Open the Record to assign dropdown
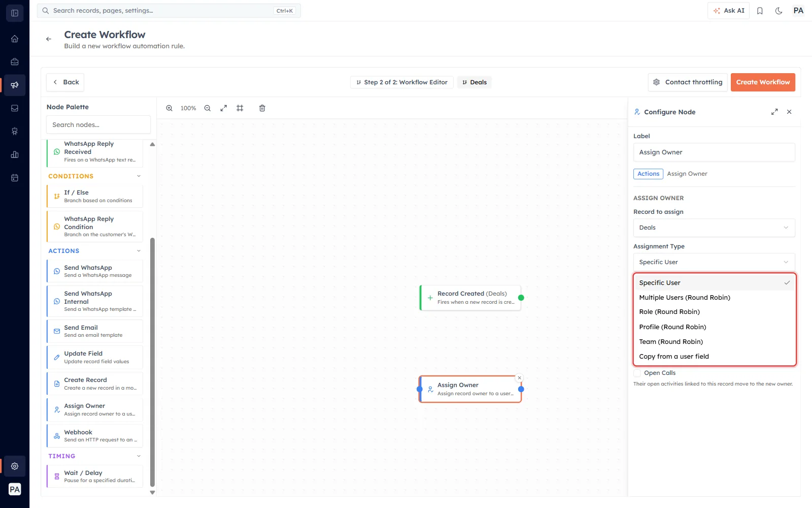This screenshot has width=812, height=508. 714,228
